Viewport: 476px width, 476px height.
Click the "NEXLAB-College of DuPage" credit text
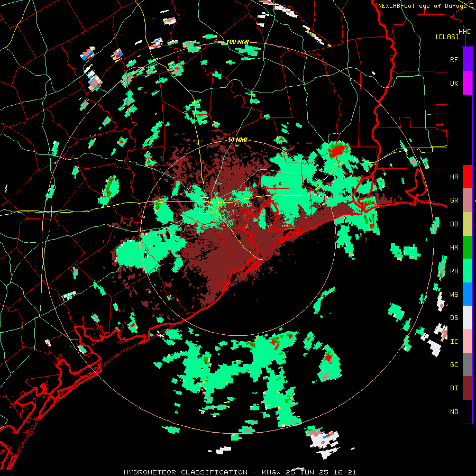tap(423, 6)
